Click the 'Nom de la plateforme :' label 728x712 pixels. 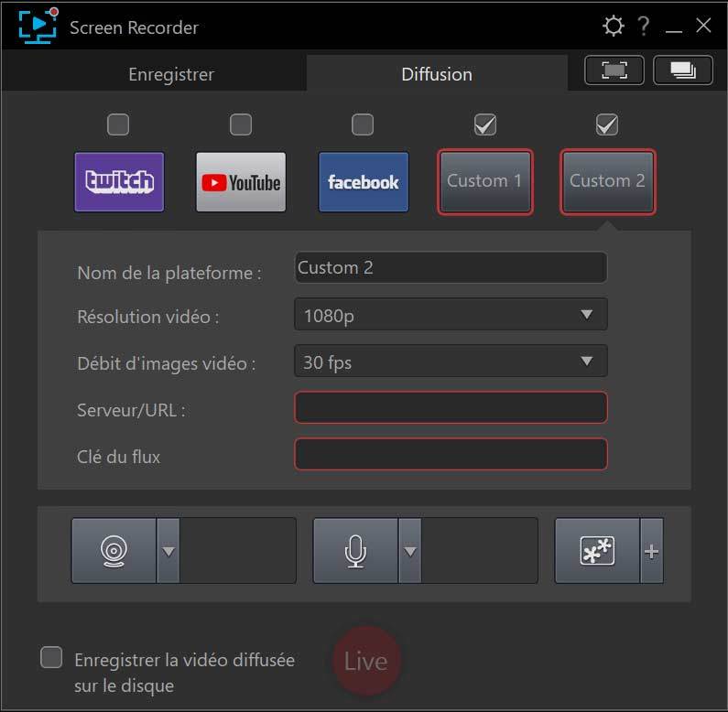tap(169, 273)
